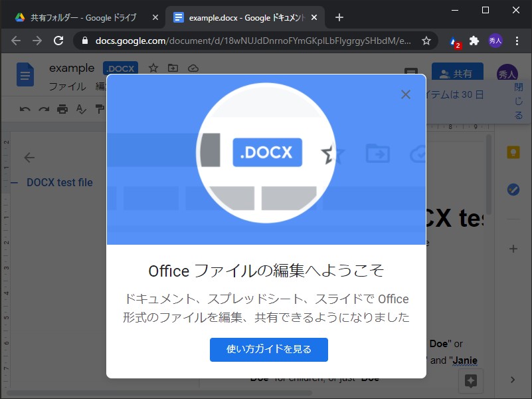Open the Chrome profile icon 秀人
Image resolution: width=532 pixels, height=399 pixels.
click(495, 41)
